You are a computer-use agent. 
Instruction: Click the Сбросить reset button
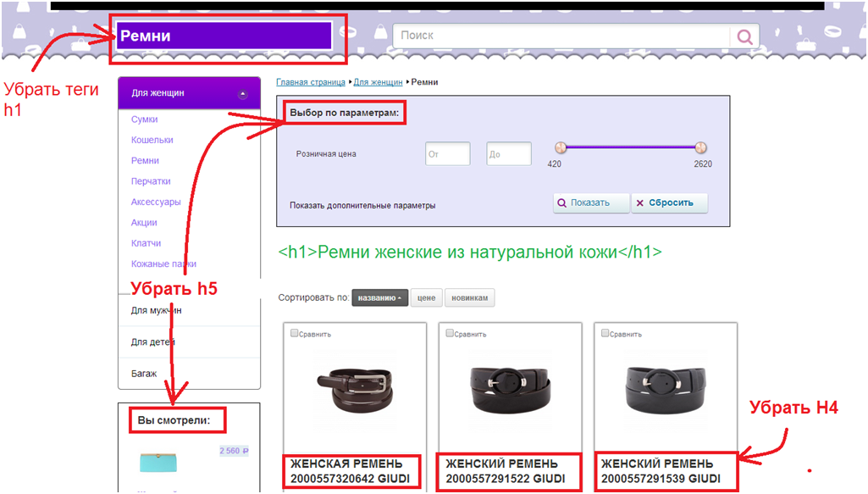[670, 203]
